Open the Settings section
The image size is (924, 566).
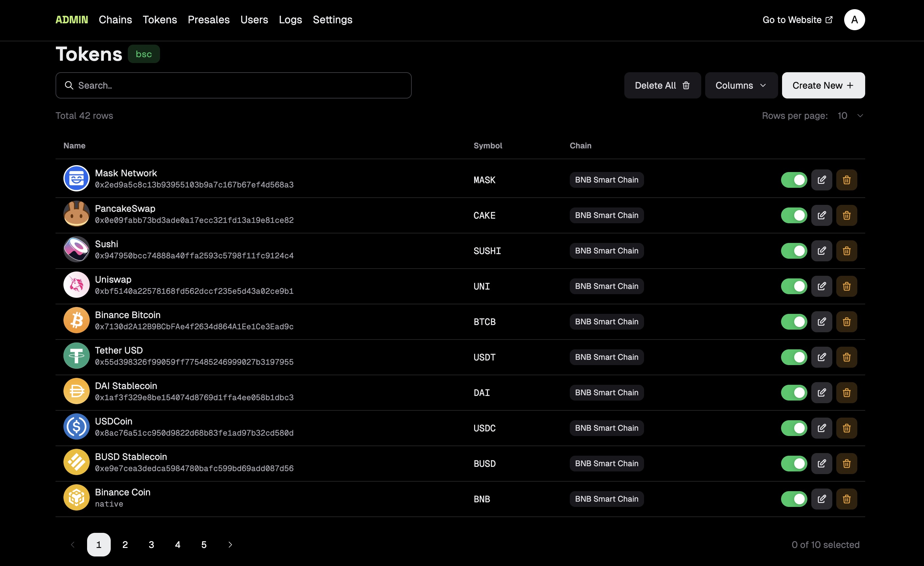(x=333, y=19)
